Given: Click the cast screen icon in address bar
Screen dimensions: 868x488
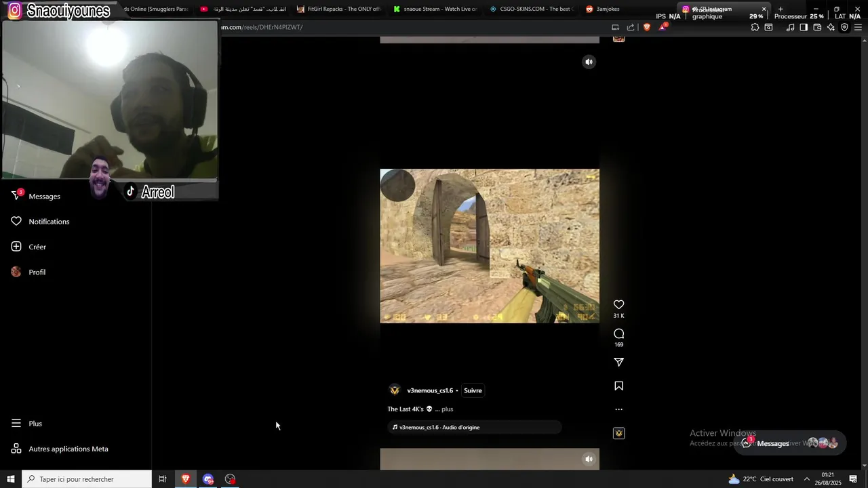Looking at the screenshot, I should (x=615, y=27).
